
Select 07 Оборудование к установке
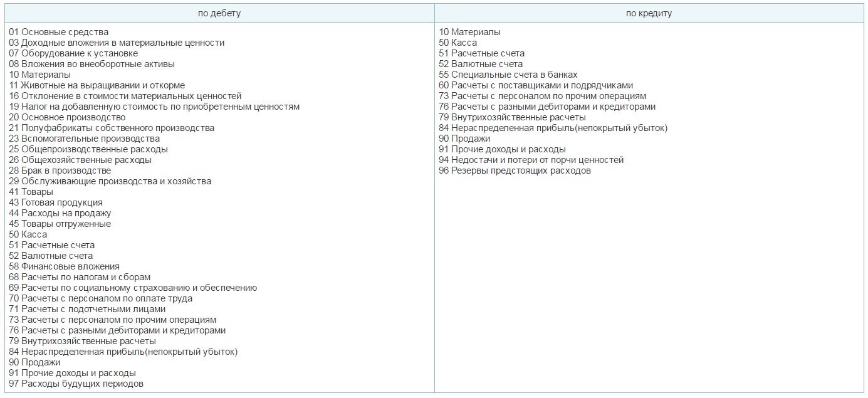(x=73, y=53)
